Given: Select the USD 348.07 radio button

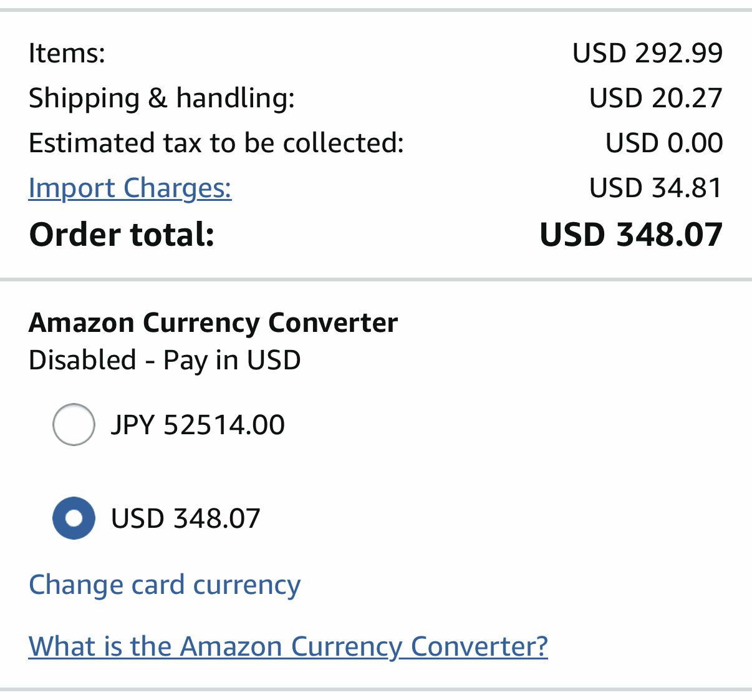Looking at the screenshot, I should (x=74, y=518).
